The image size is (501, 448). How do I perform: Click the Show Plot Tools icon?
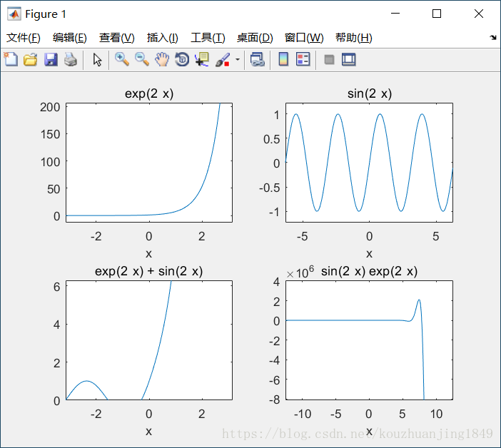348,60
